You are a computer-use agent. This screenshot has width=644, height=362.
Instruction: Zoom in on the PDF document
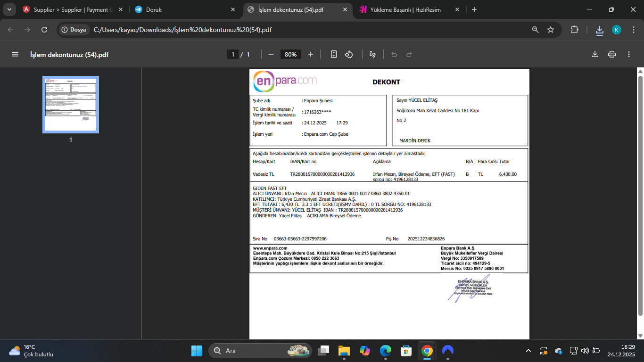(311, 54)
